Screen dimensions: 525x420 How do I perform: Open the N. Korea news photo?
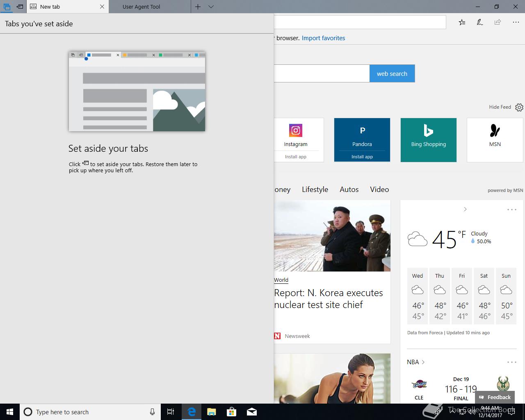(x=332, y=236)
